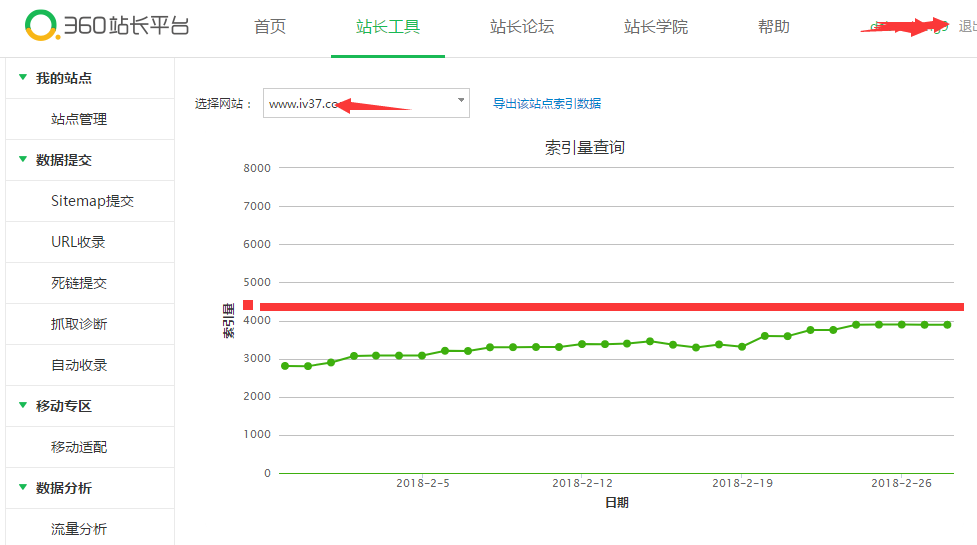Open 站点管理 in the sidebar
The image size is (977, 545).
[x=79, y=119]
